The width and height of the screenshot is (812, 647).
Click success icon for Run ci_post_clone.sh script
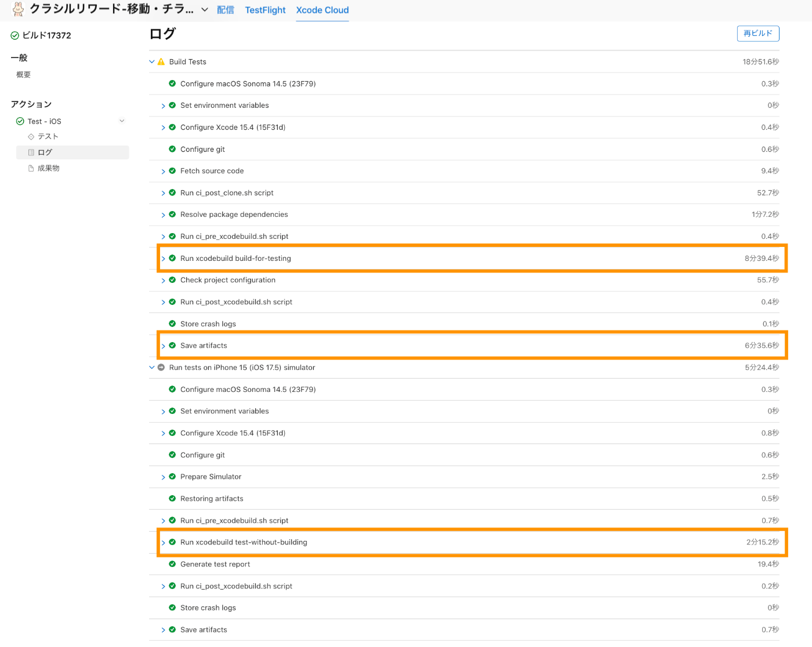tap(172, 192)
